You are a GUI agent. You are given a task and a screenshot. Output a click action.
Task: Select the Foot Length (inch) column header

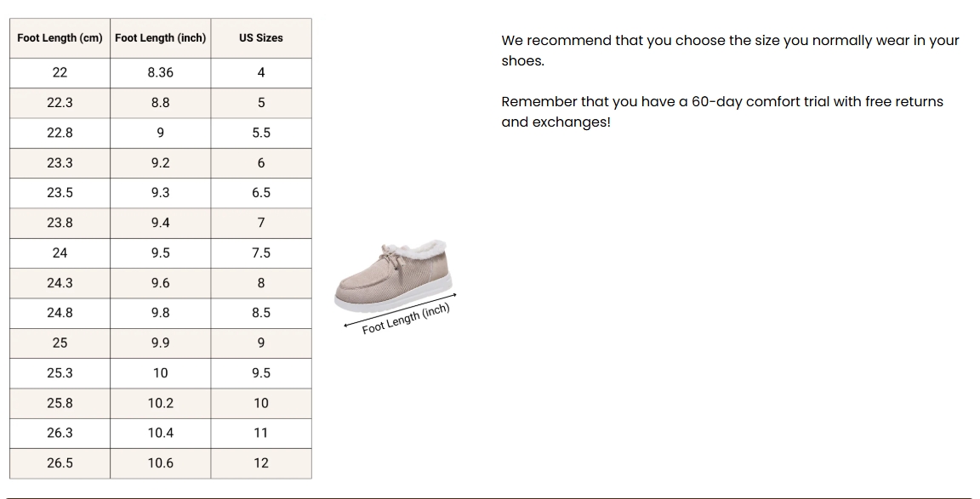click(161, 38)
